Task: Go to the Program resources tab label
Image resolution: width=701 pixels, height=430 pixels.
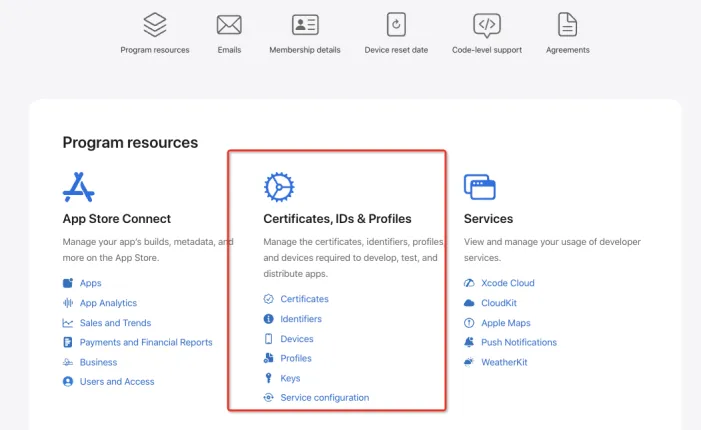Action: click(x=155, y=50)
